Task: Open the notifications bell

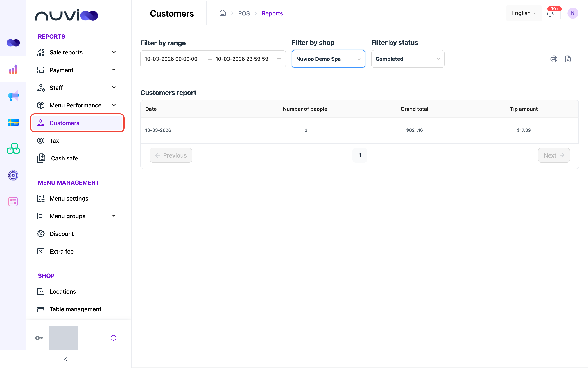Action: coord(550,13)
